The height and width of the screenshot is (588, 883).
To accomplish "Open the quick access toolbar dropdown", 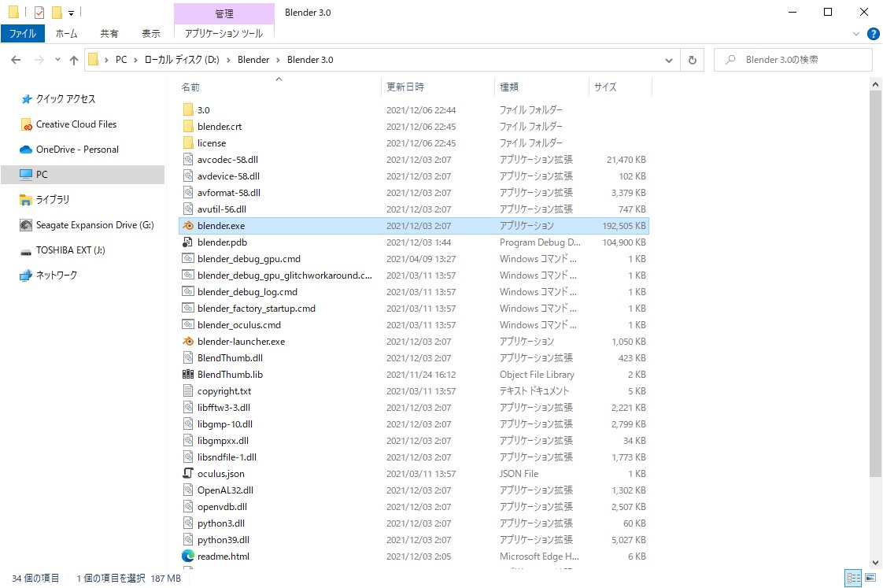I will (x=71, y=13).
